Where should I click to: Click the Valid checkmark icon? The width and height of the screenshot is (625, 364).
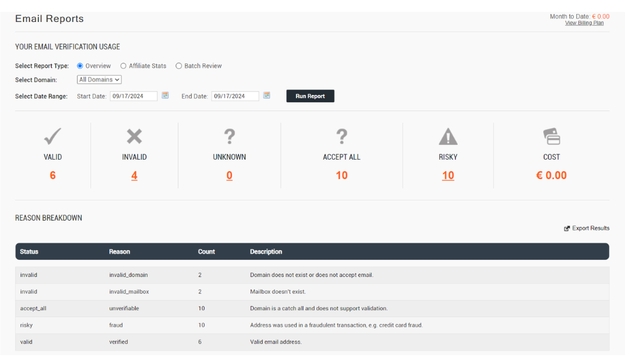52,136
